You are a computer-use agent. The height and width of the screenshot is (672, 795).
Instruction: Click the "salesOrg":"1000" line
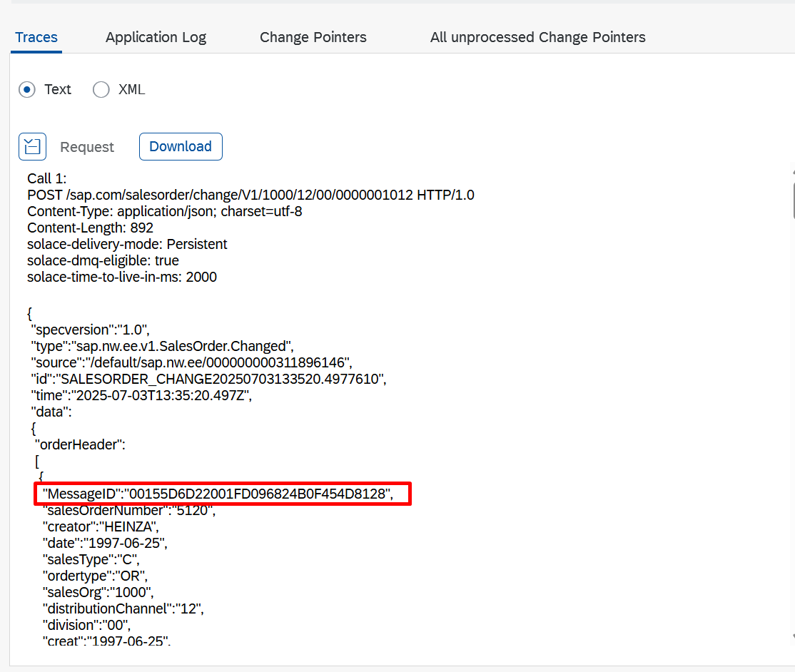coord(98,592)
